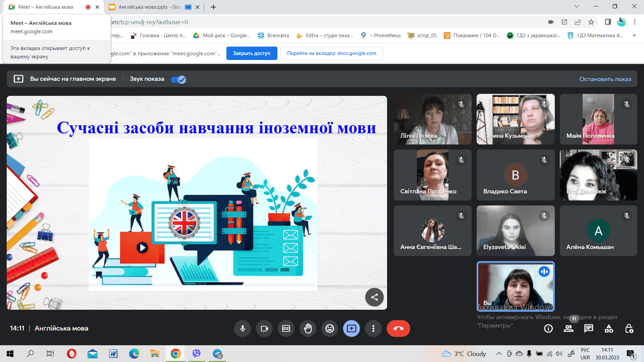644x362 pixels.
Task: Open emoji reactions button
Action: [330, 328]
